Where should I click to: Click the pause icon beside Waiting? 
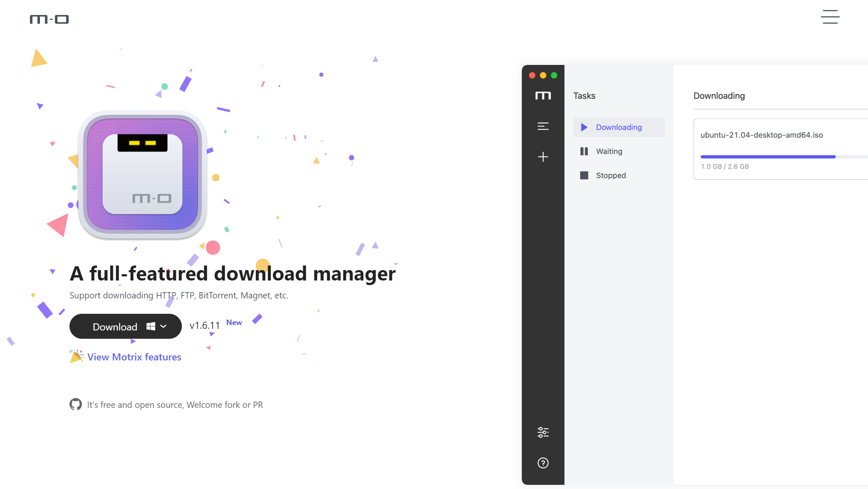click(x=584, y=151)
